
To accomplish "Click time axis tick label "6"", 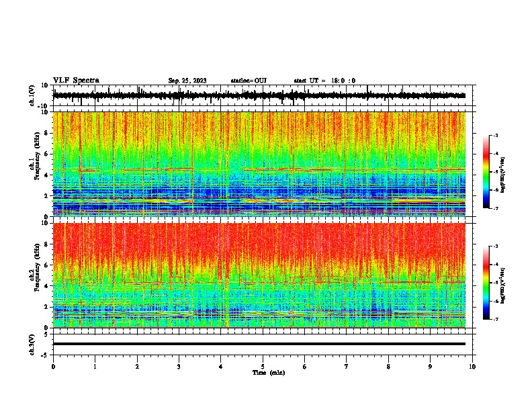I will [x=305, y=367].
